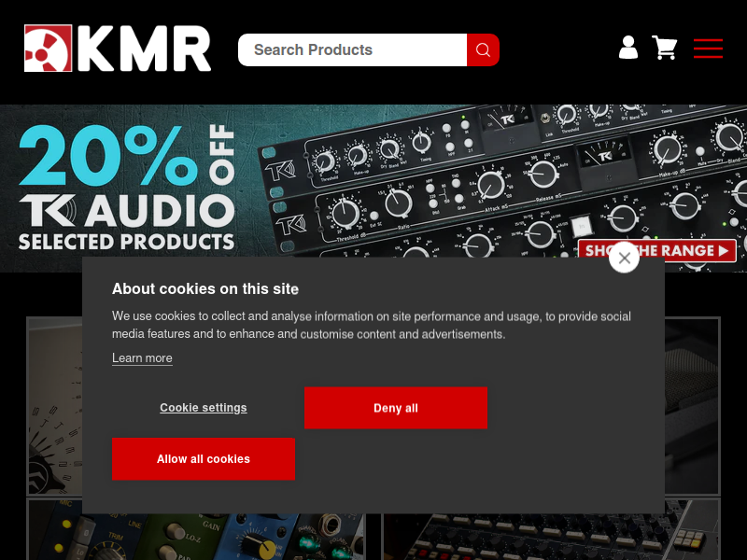
Task: Open the Learn more cookie link
Action: pos(142,358)
